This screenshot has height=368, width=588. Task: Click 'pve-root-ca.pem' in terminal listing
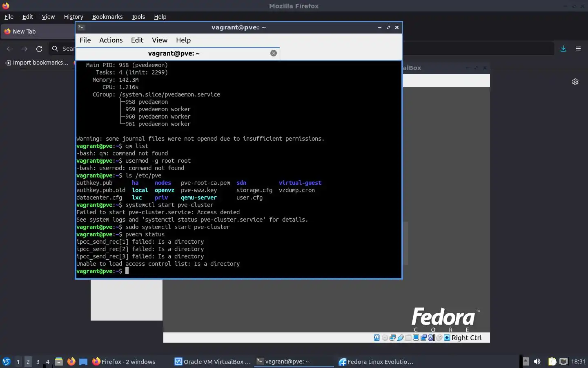[205, 183]
